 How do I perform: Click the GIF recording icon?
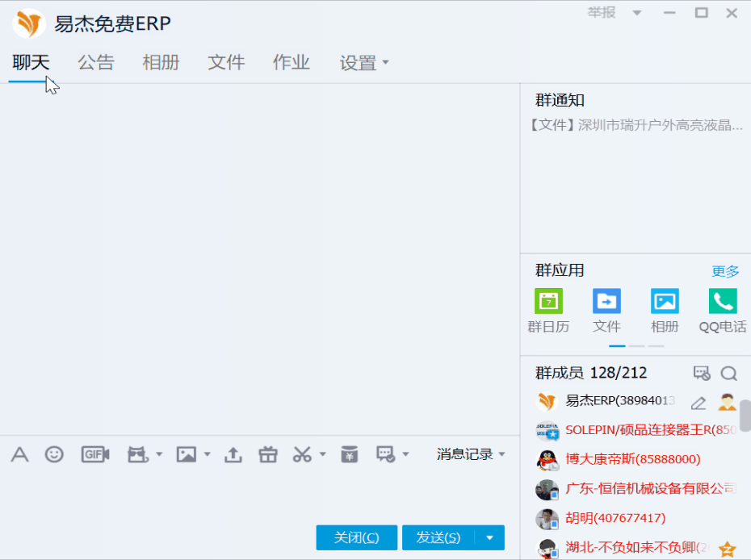(x=95, y=454)
